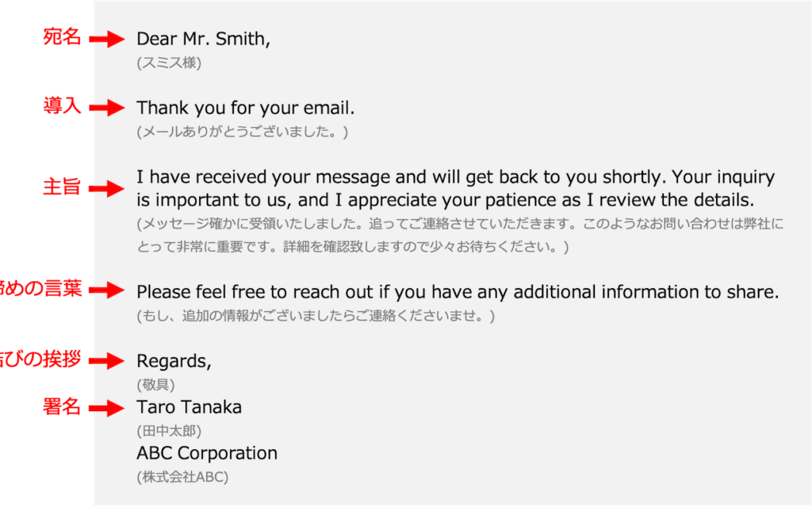Click the translation "(メールありがとうございました。)"

(x=242, y=131)
